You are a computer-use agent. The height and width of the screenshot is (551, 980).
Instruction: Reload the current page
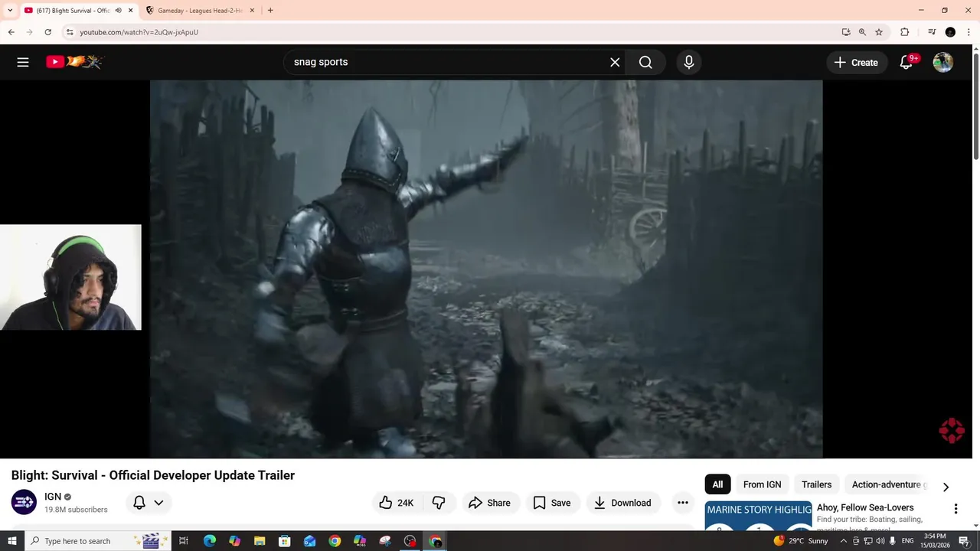point(47,32)
